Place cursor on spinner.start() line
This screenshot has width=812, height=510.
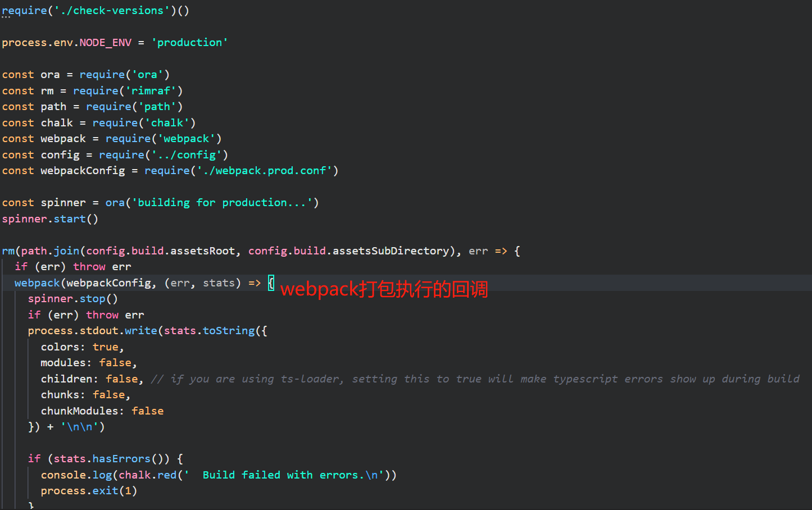[x=50, y=219]
